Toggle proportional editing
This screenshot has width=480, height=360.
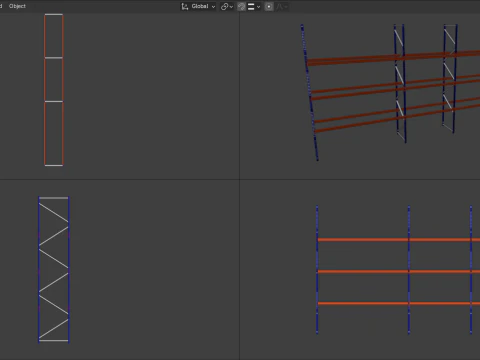tap(269, 6)
